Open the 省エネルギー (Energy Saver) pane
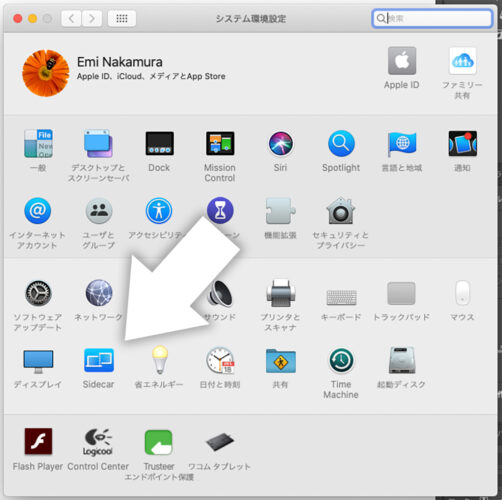This screenshot has width=502, height=500. click(160, 360)
